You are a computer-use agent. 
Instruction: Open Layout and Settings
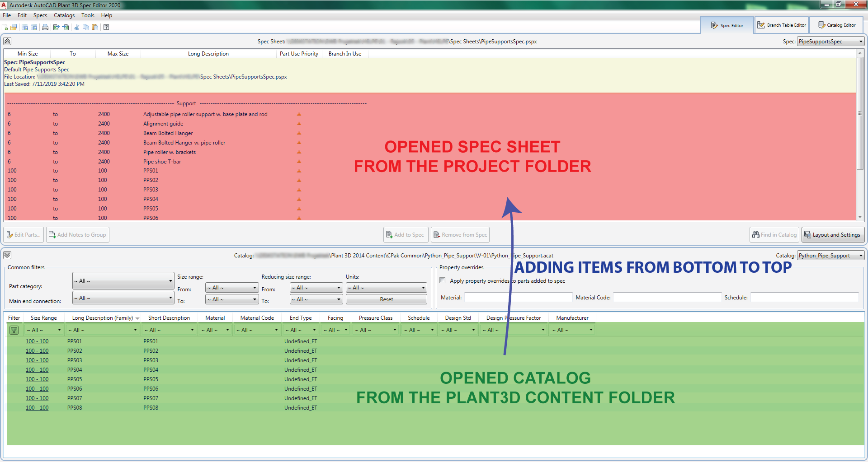coord(833,235)
